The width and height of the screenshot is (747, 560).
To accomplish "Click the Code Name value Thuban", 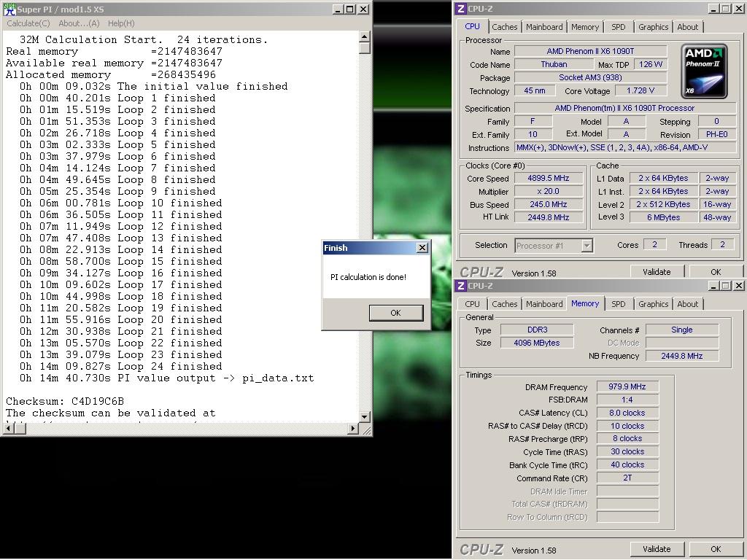I will point(554,64).
